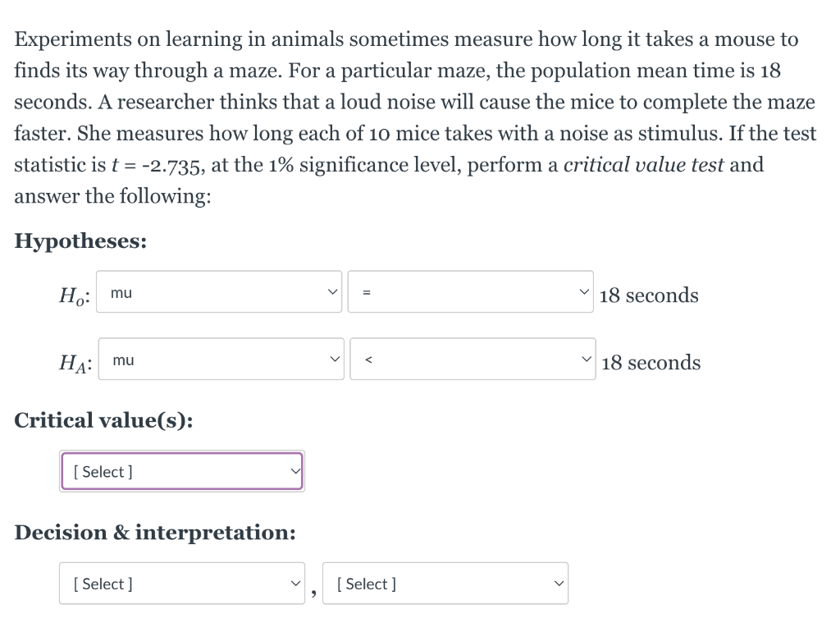The height and width of the screenshot is (641, 840).
Task: Click the Decision & interpretation heading
Action: tap(155, 533)
